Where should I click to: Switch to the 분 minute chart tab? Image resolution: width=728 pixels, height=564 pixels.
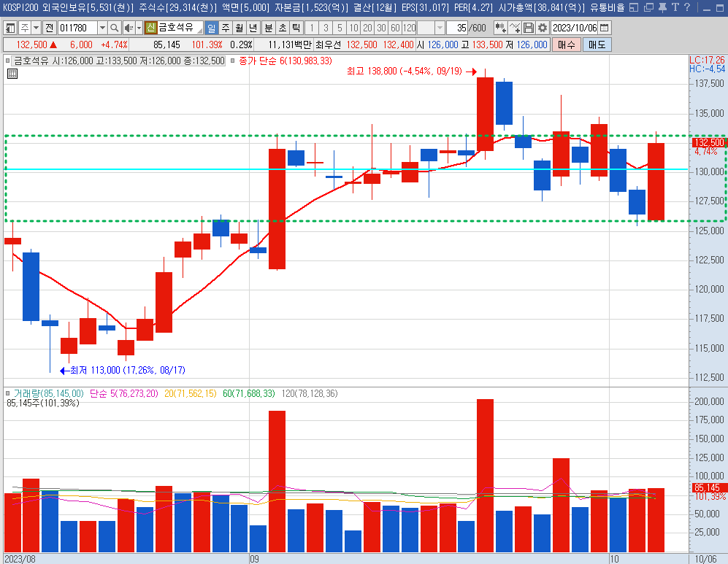269,28
